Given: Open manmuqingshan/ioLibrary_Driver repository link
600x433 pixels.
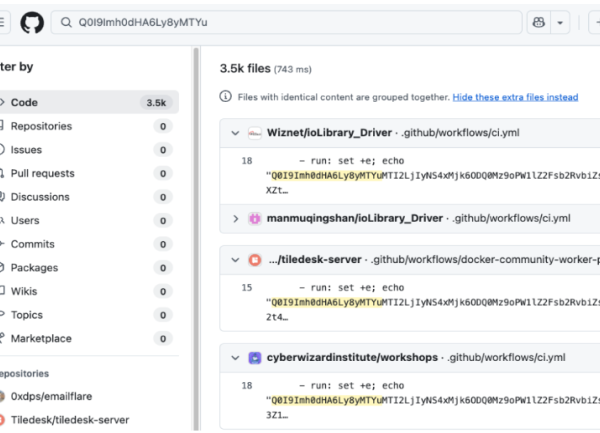Looking at the screenshot, I should tap(355, 218).
